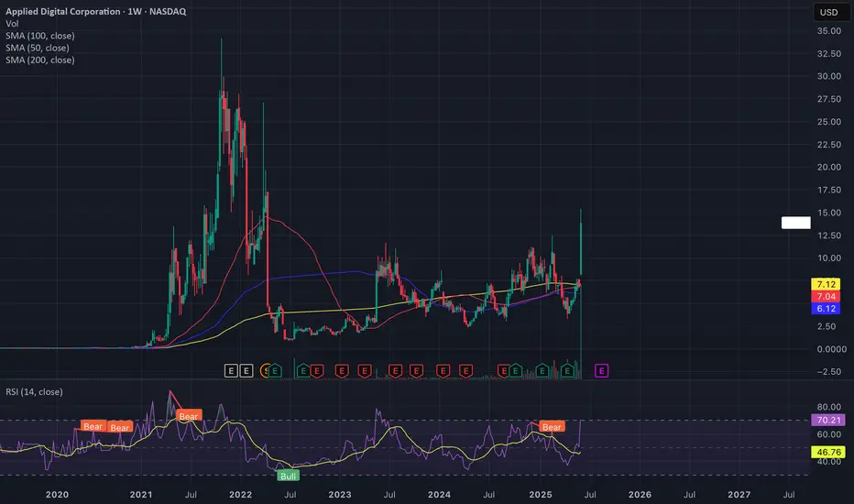The width and height of the screenshot is (854, 504).
Task: Click the 2021 label on the time axis
Action: 141,495
